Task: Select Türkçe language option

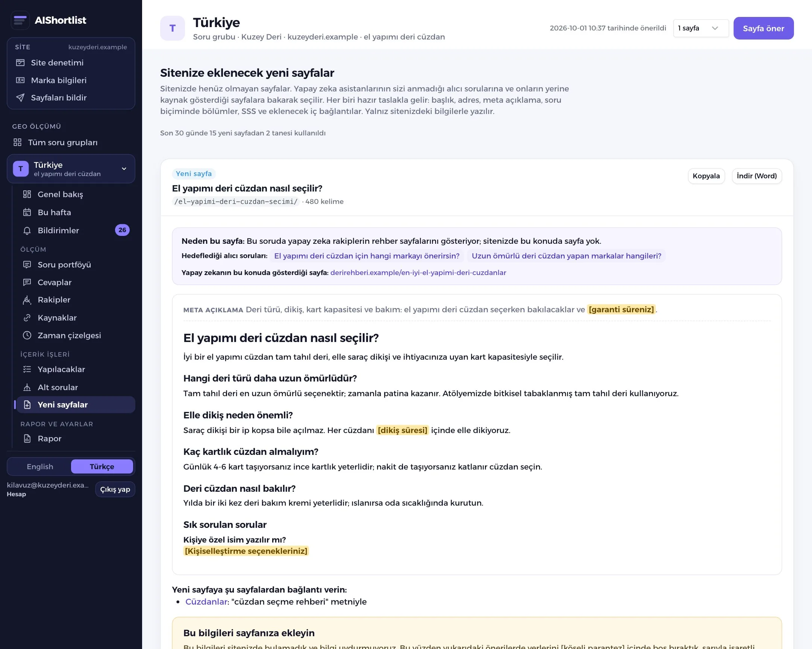Action: tap(102, 467)
